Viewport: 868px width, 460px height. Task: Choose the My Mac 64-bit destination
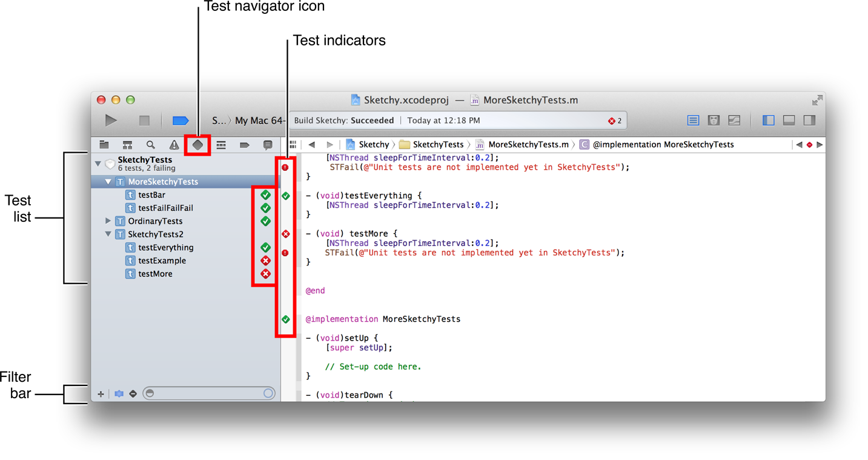259,121
